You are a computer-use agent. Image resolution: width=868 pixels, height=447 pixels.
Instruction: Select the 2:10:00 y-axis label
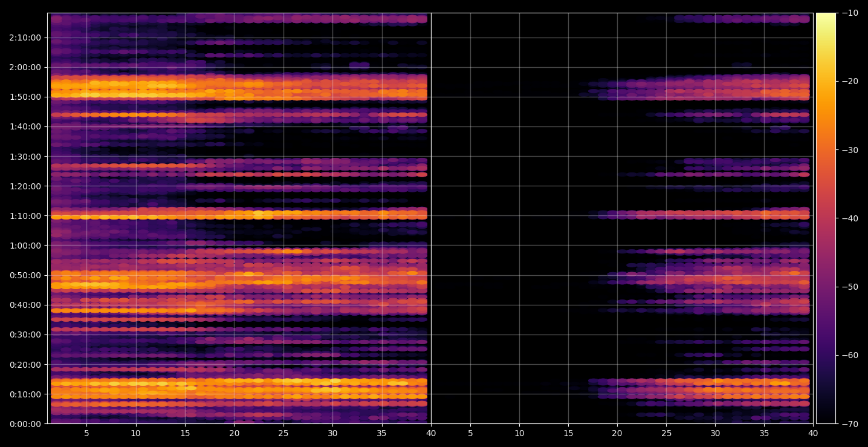[25, 38]
